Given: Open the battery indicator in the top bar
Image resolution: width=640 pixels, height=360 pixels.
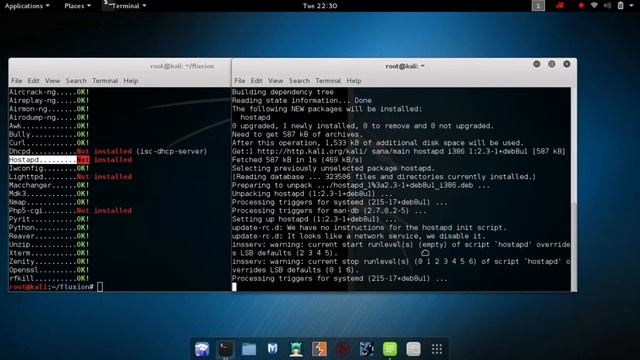Looking at the screenshot, I should tap(620, 6).
